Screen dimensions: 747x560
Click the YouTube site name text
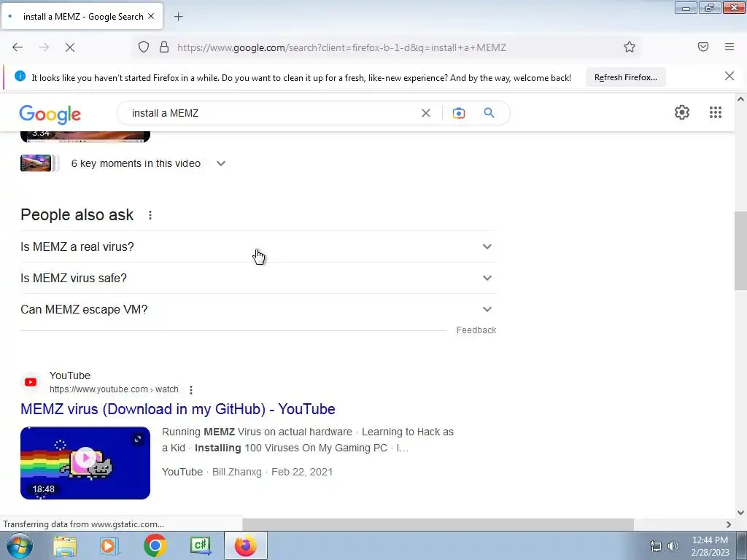(x=70, y=376)
